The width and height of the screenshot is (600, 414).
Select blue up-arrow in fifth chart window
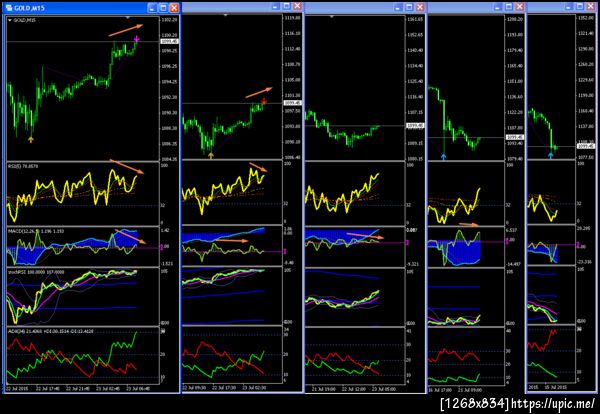coord(551,155)
